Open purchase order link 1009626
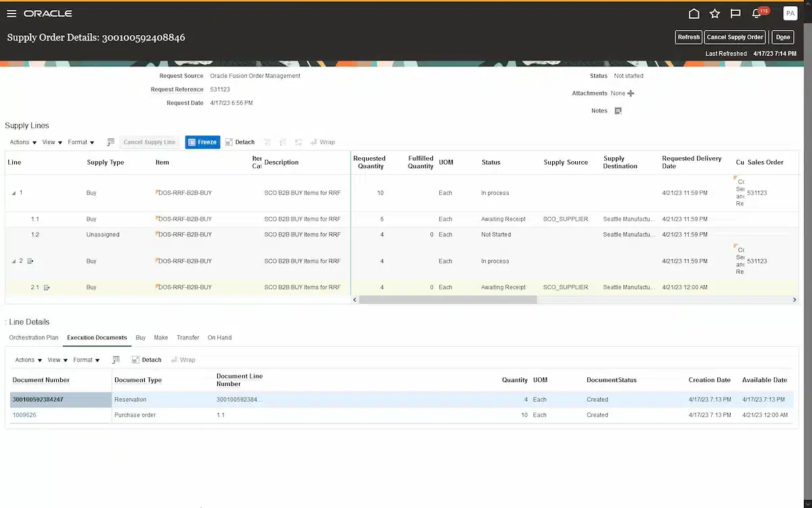This screenshot has height=508, width=812. (x=24, y=415)
